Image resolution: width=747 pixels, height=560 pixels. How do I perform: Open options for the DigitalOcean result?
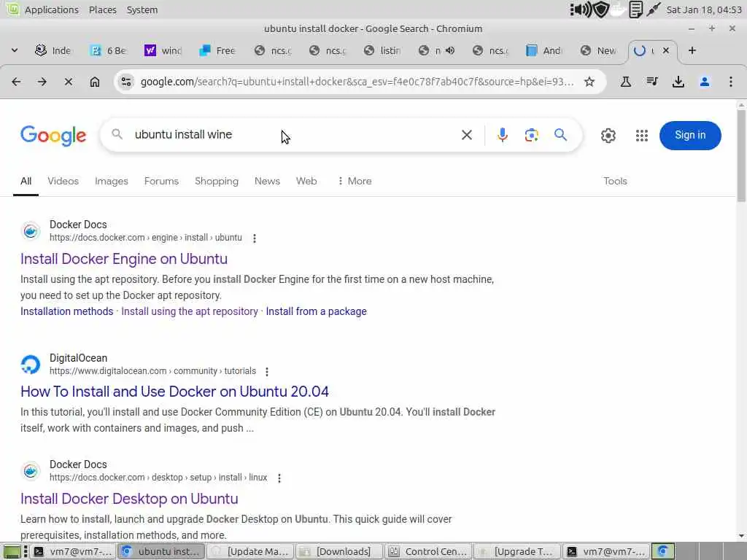click(267, 371)
